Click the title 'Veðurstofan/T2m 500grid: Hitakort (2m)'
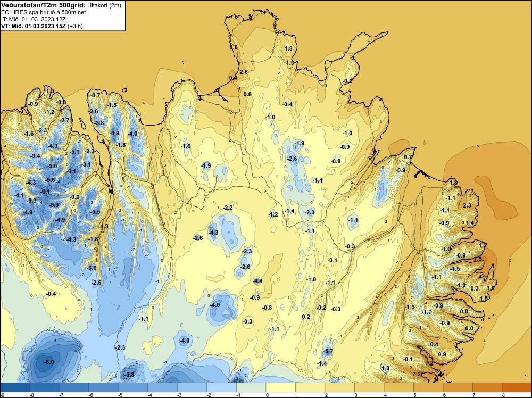532x398 pixels. click(x=61, y=5)
